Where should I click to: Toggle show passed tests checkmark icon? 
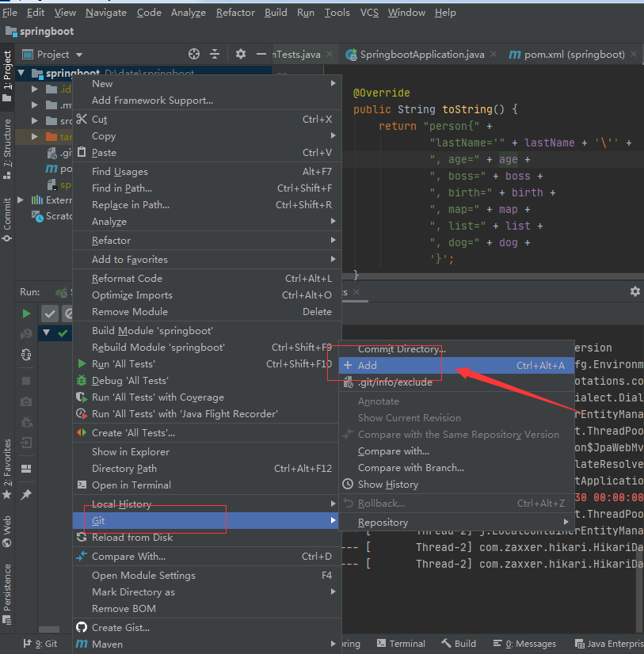click(x=49, y=314)
